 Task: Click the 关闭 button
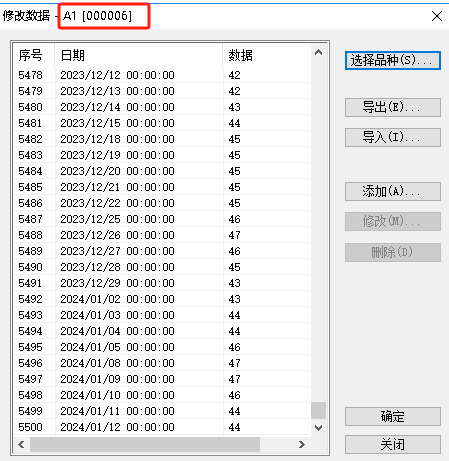(x=393, y=444)
